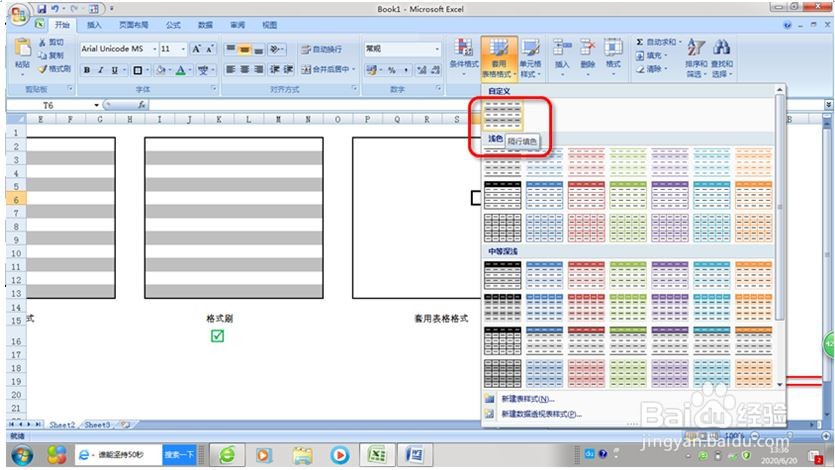Toggle italic formatting

click(x=101, y=70)
